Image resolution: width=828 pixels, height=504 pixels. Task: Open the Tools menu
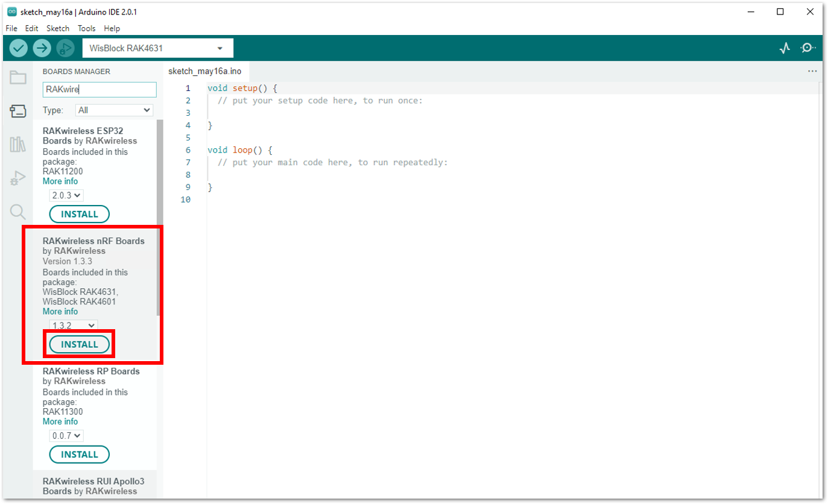tap(87, 28)
